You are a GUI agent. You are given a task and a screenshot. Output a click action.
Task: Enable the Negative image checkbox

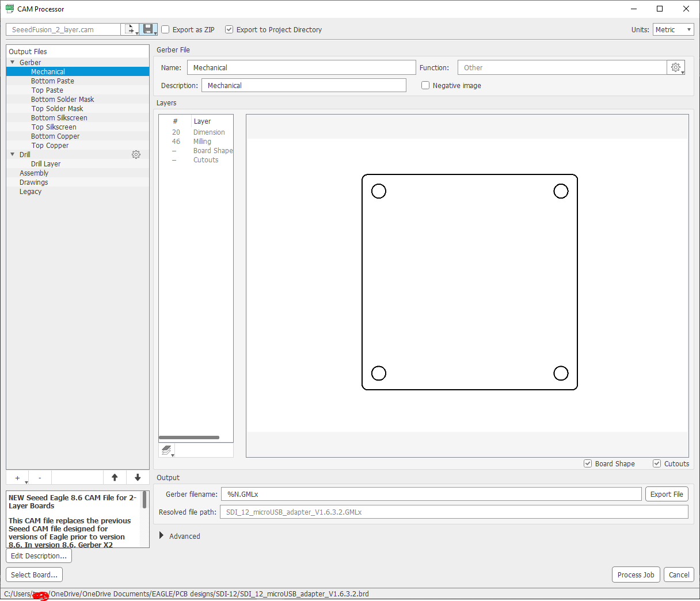coord(425,85)
